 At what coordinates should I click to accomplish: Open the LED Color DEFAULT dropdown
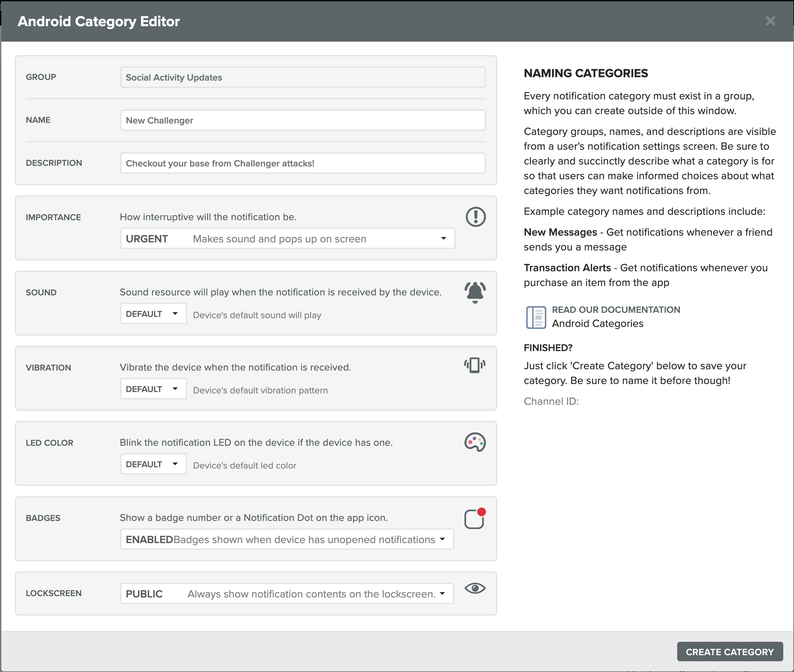coord(153,464)
